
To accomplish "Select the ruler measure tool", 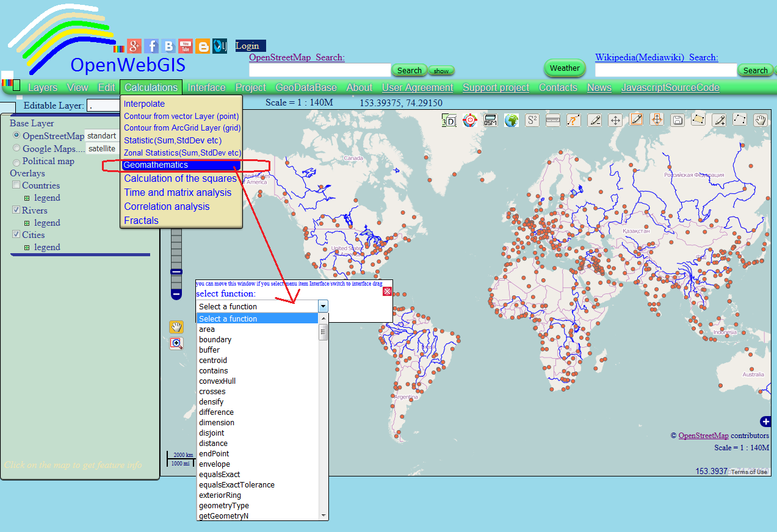I will [553, 120].
